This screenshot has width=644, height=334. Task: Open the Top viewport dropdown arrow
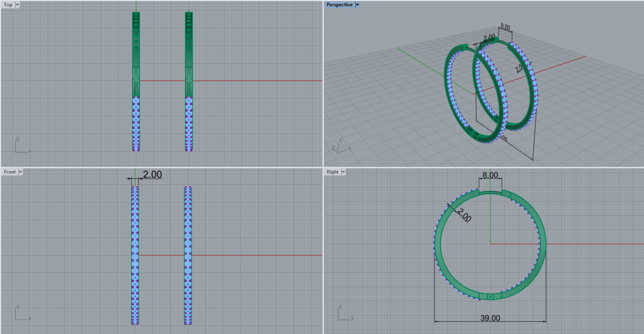[x=17, y=5]
